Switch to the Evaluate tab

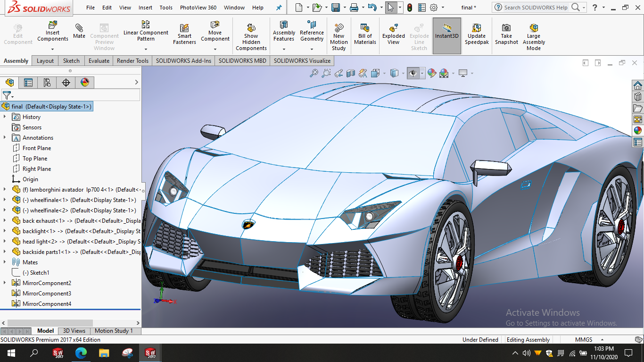point(99,61)
